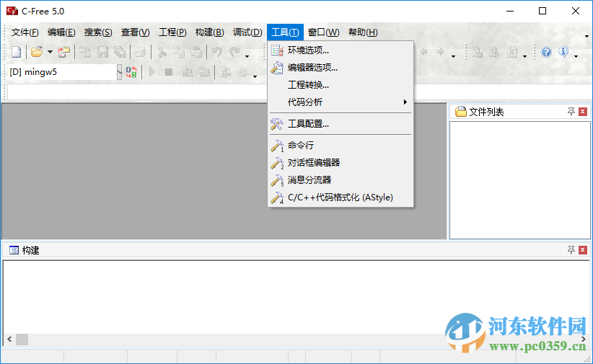Open toolbar options arrow at menu bar end
593x364 pixels.
(587, 36)
